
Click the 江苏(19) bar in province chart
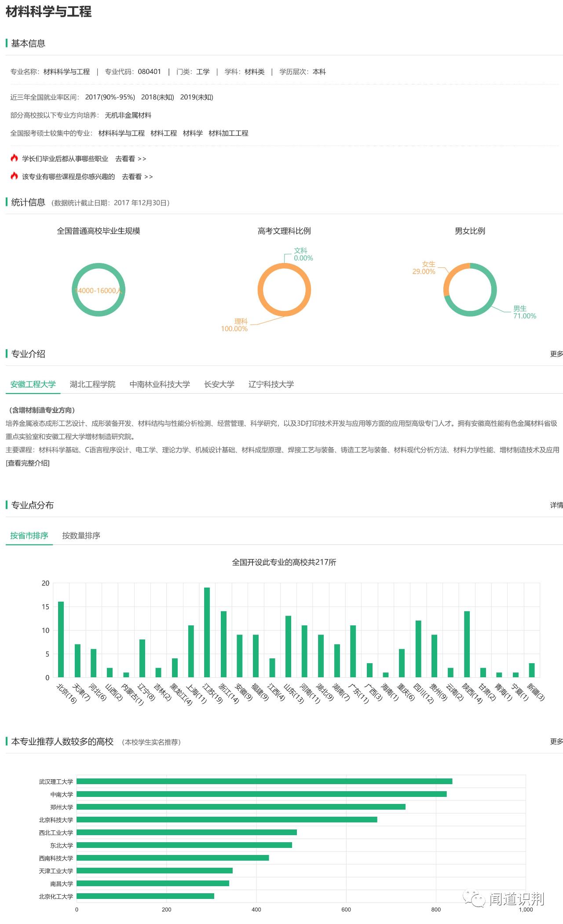(x=207, y=632)
